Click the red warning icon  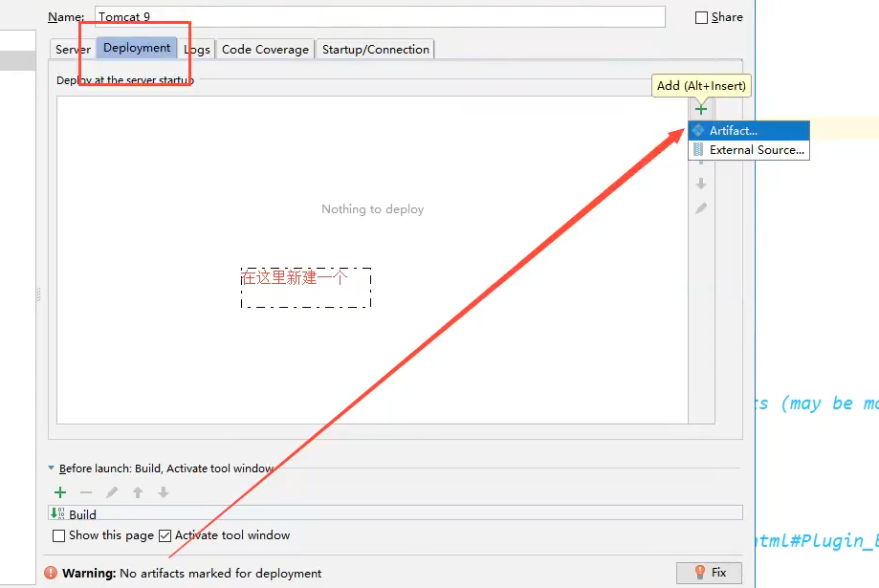pos(51,573)
